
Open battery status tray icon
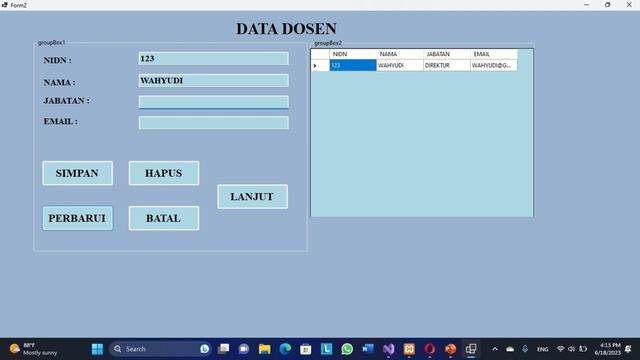[x=583, y=349]
